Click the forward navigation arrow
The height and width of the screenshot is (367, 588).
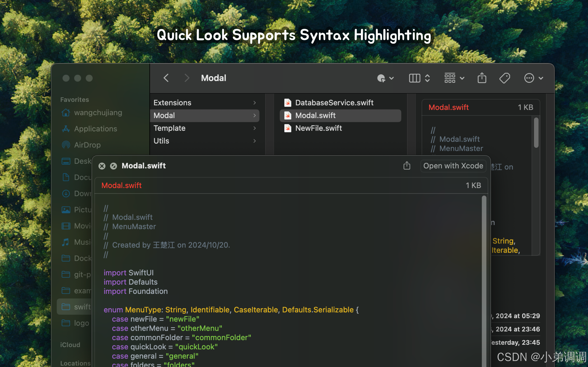tap(187, 78)
